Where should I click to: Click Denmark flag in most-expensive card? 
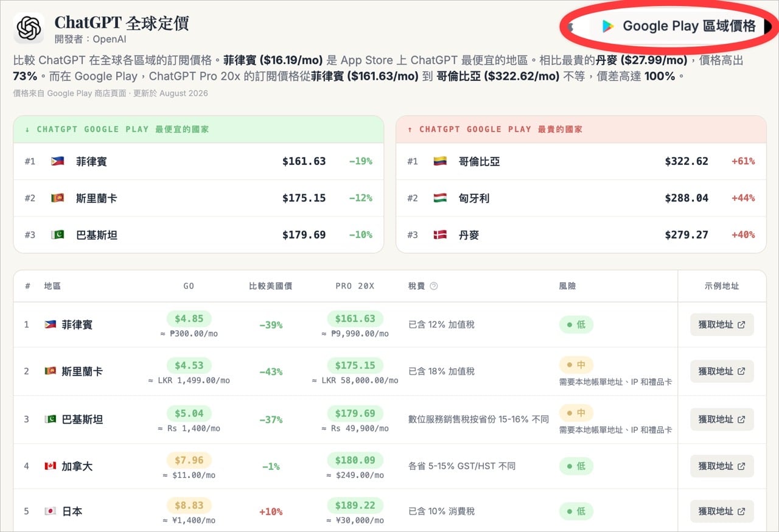pyautogui.click(x=440, y=234)
